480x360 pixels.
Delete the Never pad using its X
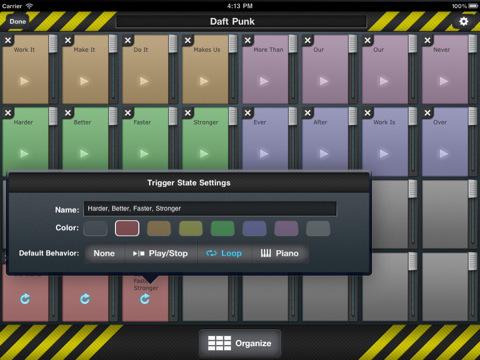427,40
